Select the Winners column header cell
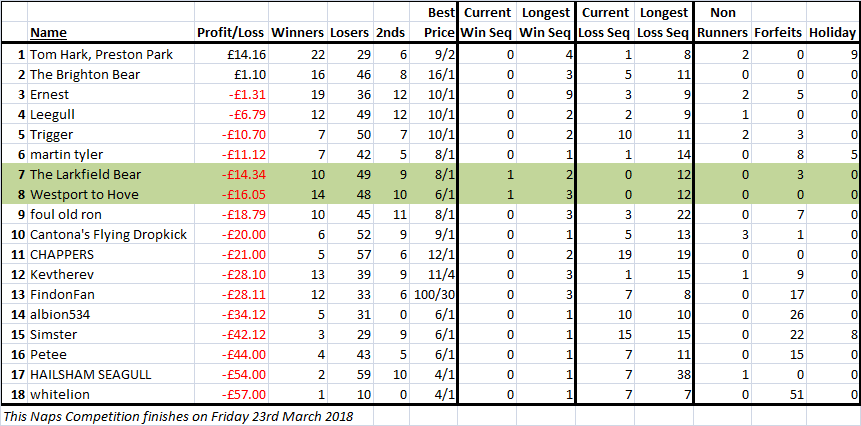861x426 pixels. (298, 33)
